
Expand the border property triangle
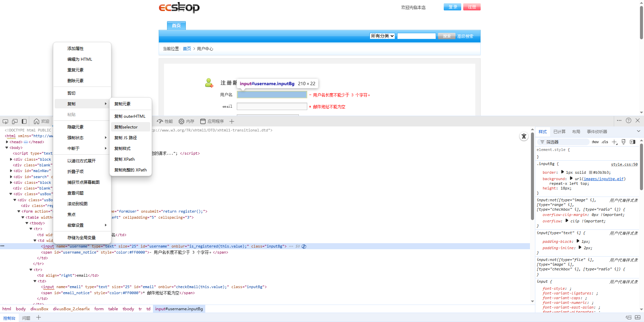pos(562,172)
